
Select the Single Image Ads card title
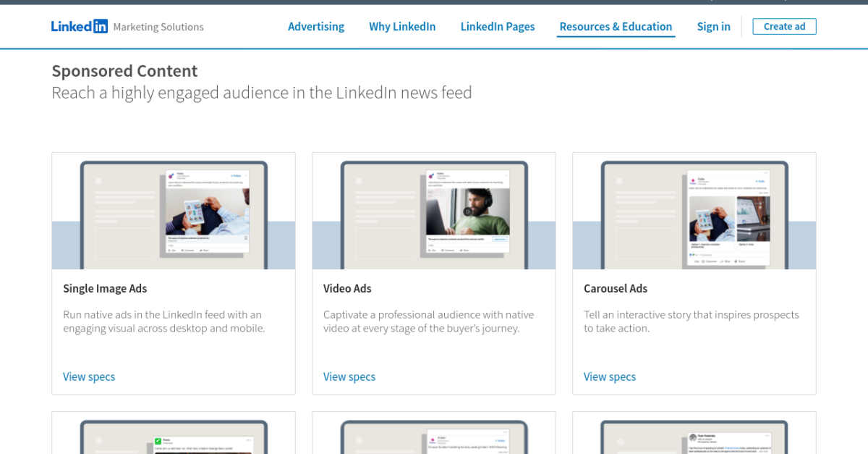click(x=105, y=288)
